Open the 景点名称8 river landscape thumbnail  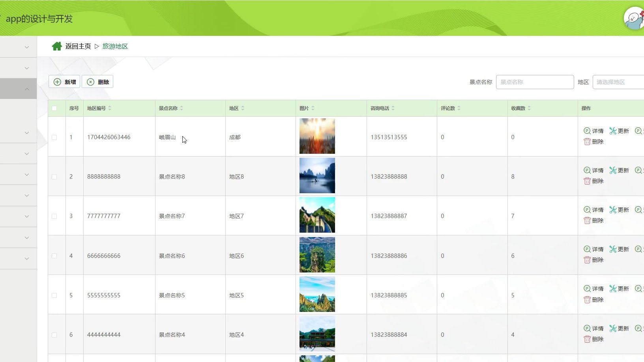pos(317,175)
